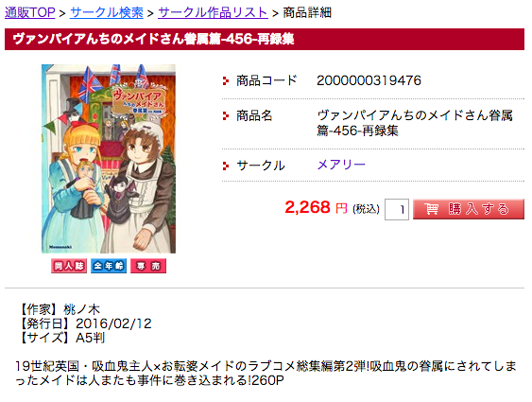Viewport: 532px width, 402px height.
Task: Click the 2,268 円 price text
Action: pyautogui.click(x=317, y=207)
